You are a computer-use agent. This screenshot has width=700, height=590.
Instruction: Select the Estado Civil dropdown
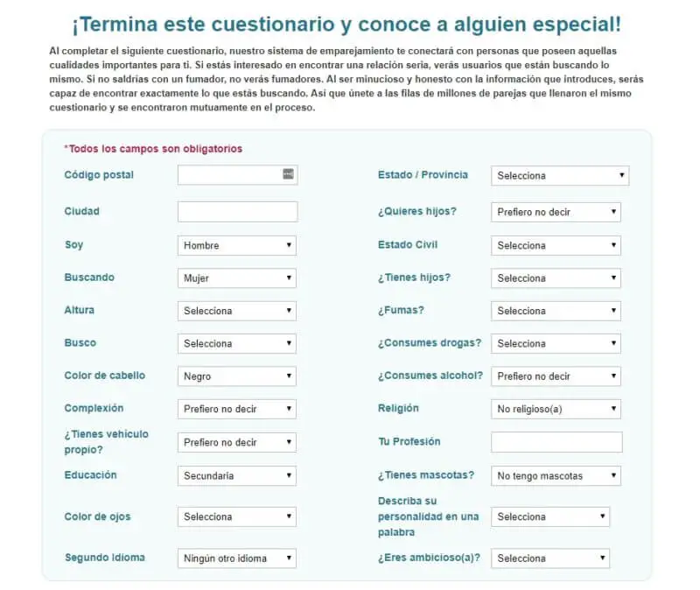tap(556, 246)
